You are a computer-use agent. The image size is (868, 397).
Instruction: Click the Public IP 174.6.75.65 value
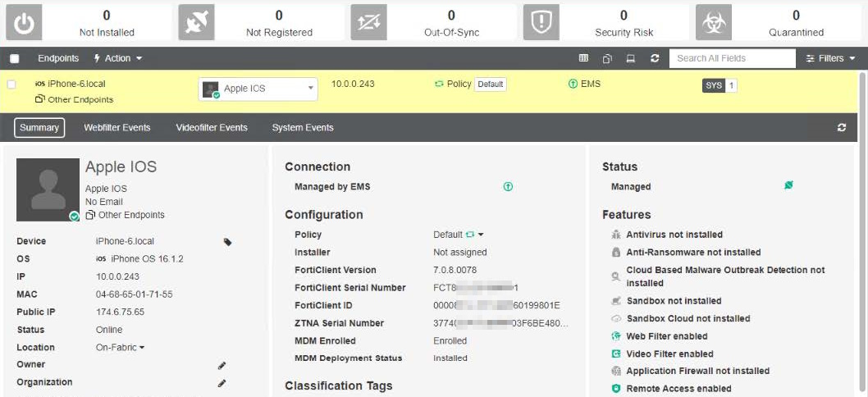120,312
